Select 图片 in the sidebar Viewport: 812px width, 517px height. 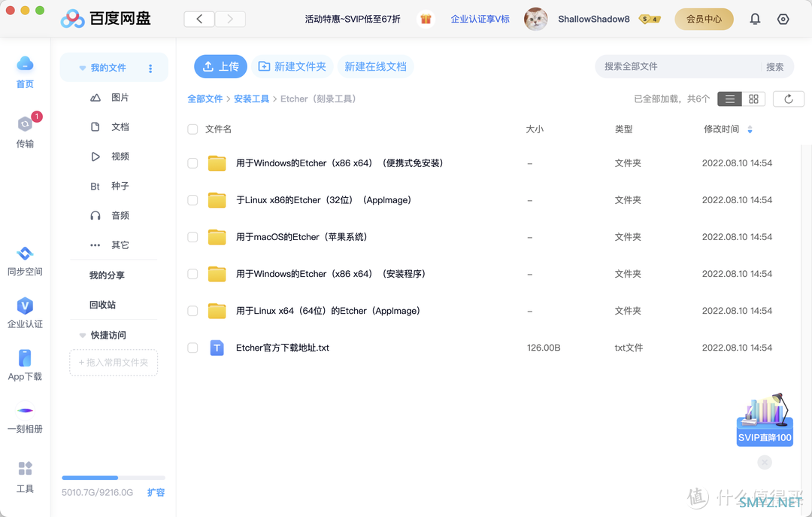click(109, 98)
